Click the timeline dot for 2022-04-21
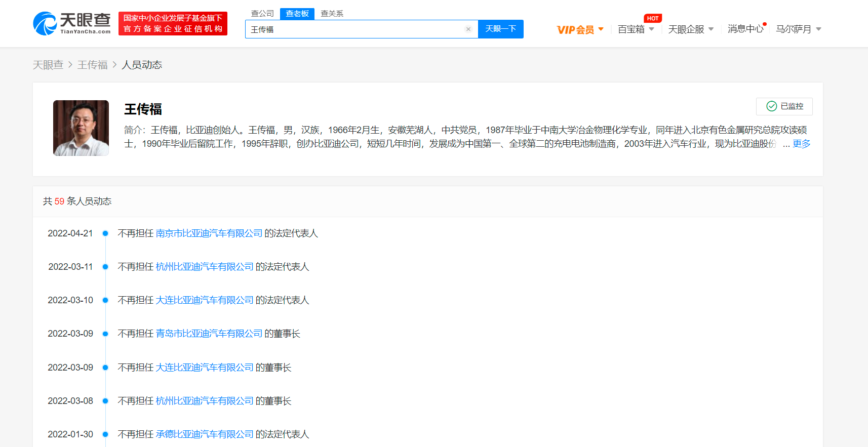Image resolution: width=868 pixels, height=447 pixels. coord(105,233)
